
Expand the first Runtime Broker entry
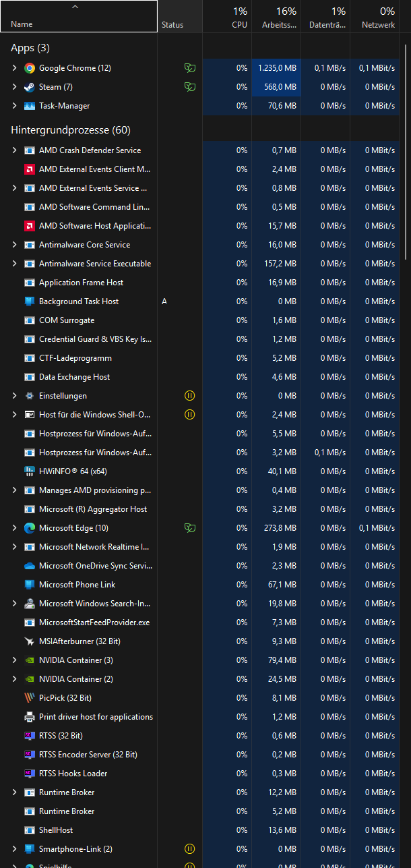coord(14,792)
